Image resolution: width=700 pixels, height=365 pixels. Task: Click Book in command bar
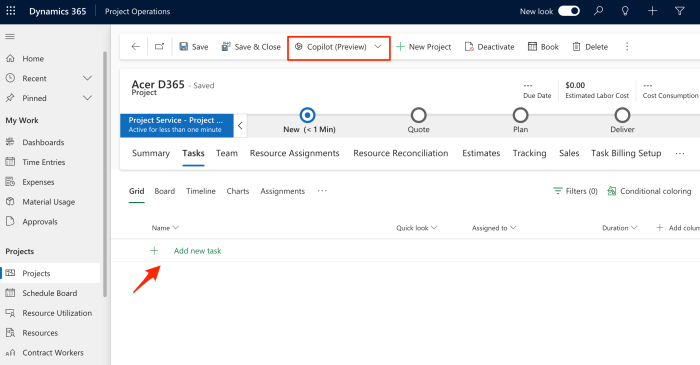click(x=543, y=47)
